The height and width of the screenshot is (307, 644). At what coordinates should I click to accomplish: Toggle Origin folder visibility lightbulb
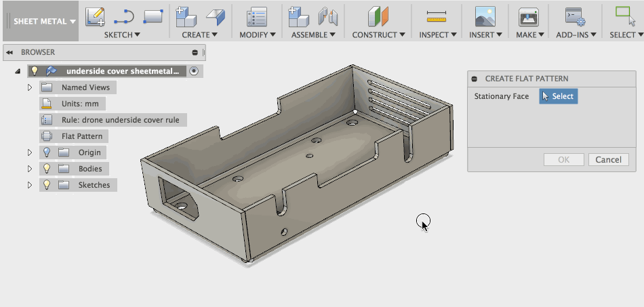pyautogui.click(x=47, y=152)
